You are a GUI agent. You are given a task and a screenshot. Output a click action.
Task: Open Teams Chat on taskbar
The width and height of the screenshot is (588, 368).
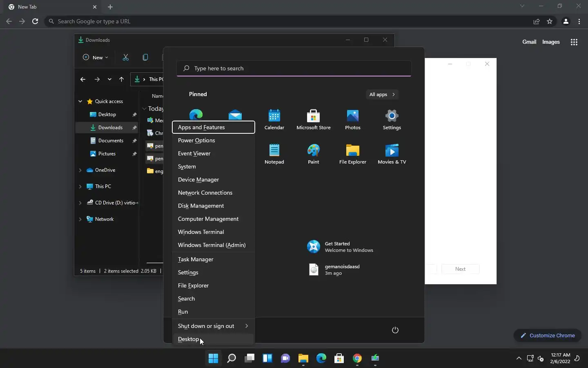click(285, 359)
